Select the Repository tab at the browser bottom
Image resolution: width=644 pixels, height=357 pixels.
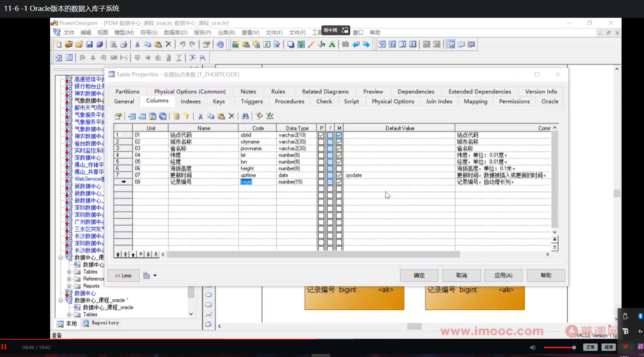[101, 323]
